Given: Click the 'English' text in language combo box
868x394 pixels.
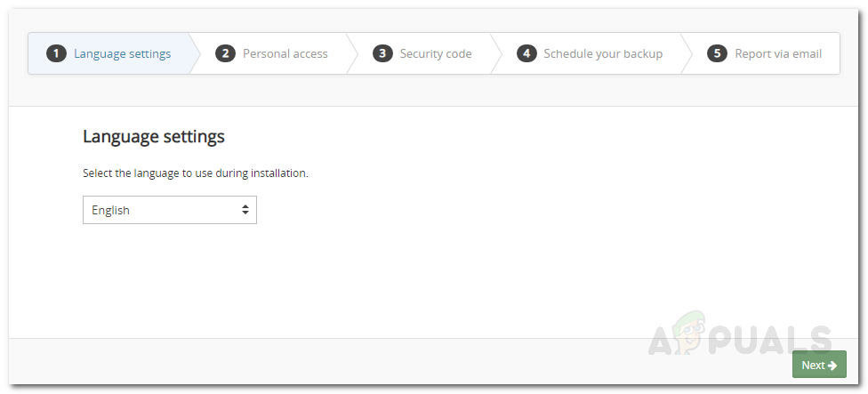Looking at the screenshot, I should pos(111,211).
